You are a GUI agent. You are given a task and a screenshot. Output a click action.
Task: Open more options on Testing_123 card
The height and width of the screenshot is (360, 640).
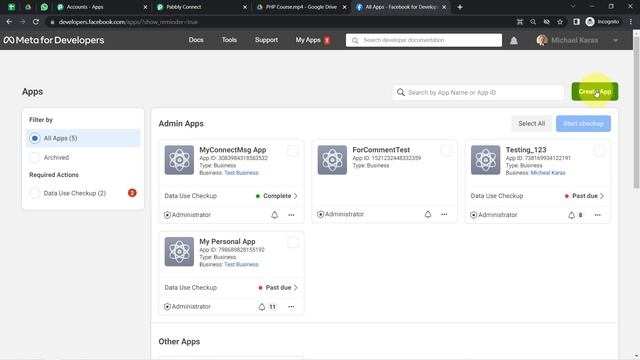coord(598,215)
